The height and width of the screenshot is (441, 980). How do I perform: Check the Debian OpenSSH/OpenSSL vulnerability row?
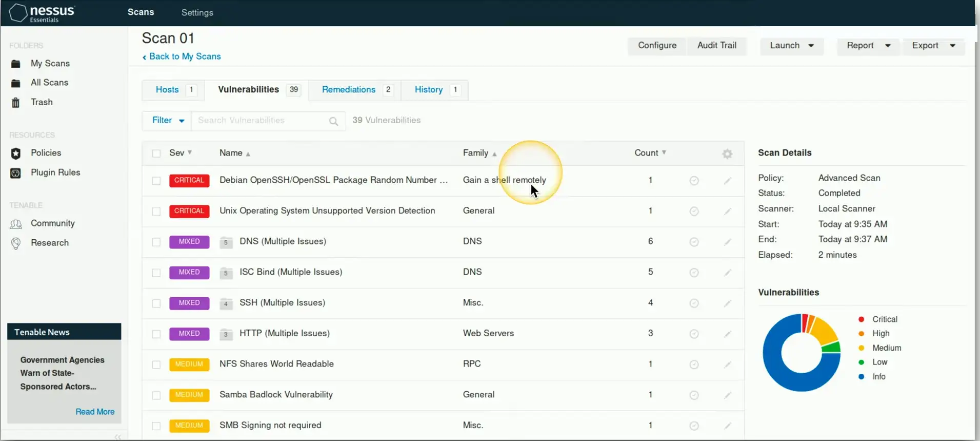(x=156, y=181)
